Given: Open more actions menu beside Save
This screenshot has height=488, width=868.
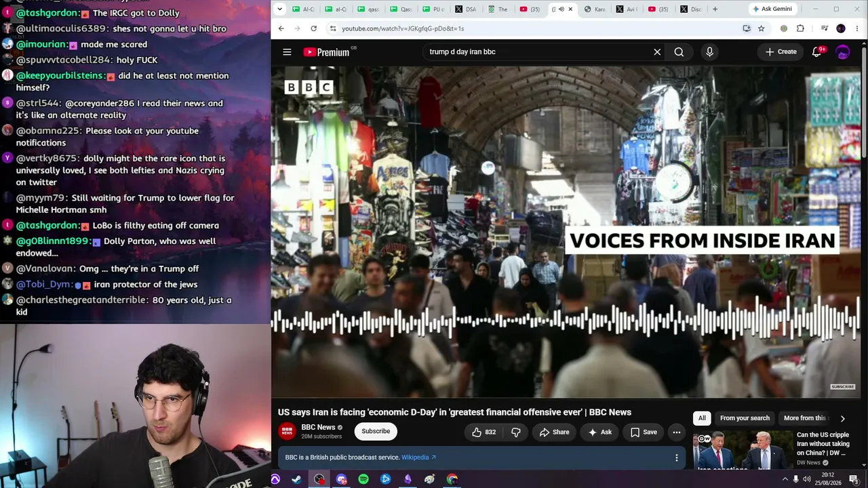Looking at the screenshot, I should pos(676,432).
